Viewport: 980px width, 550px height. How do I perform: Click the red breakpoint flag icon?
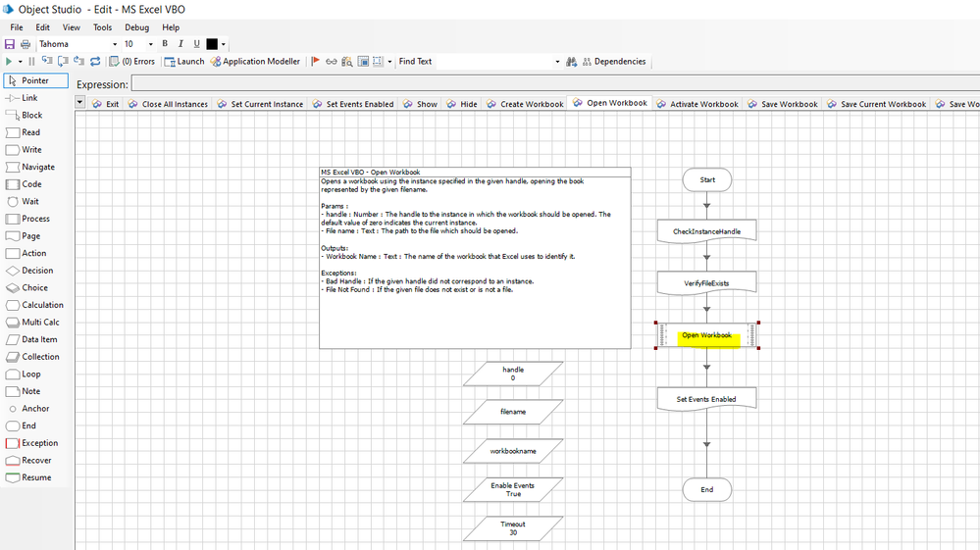[316, 61]
